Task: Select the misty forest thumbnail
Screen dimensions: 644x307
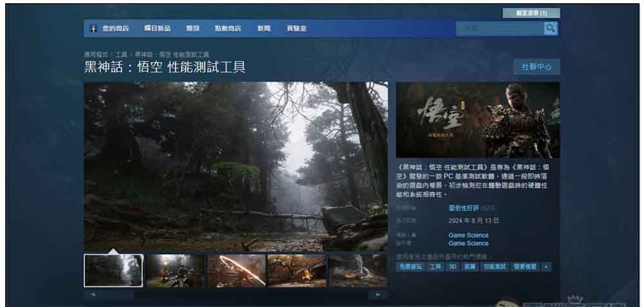Action: point(113,270)
